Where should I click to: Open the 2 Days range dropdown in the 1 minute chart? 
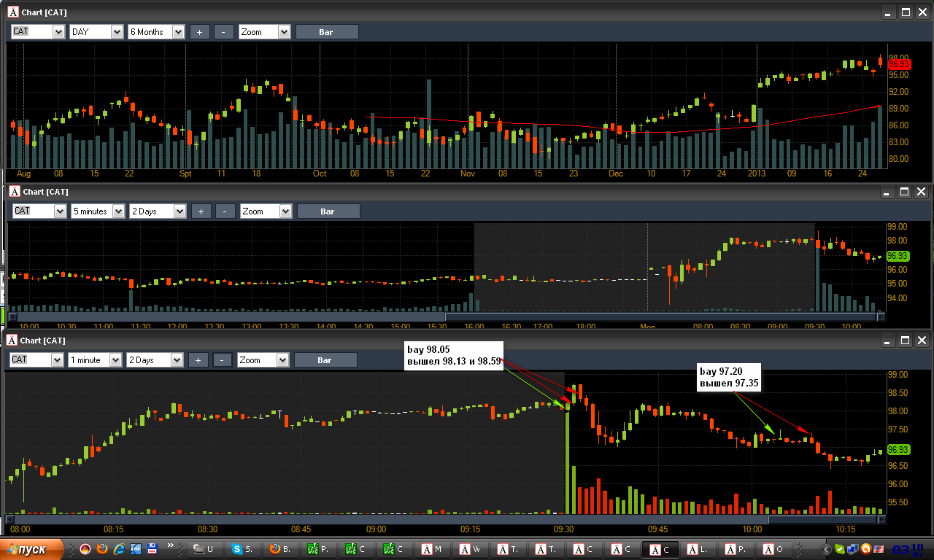pyautogui.click(x=155, y=359)
